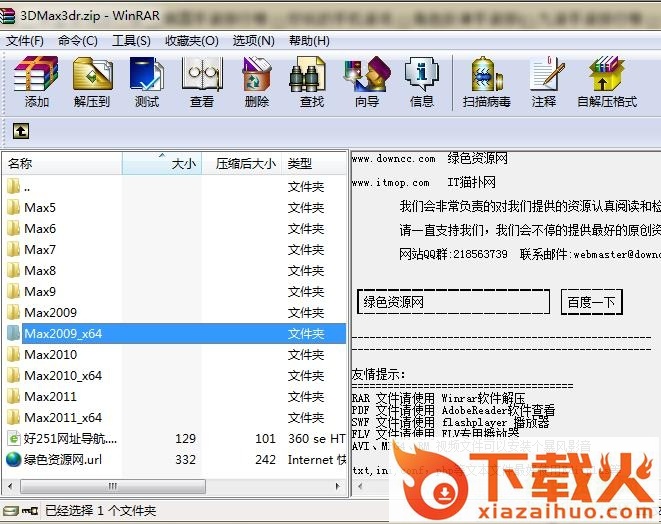
Task: Sort by 名称 column header
Action: 62,163
